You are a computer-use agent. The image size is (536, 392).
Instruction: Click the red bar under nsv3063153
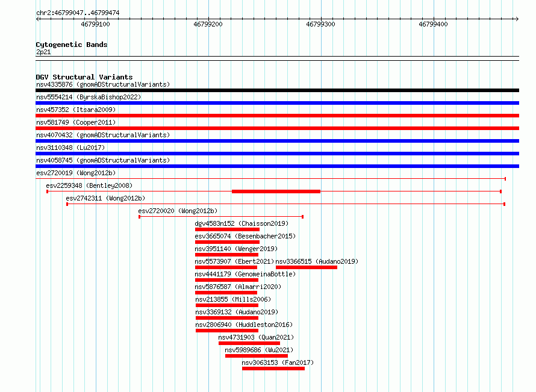tap(273, 369)
